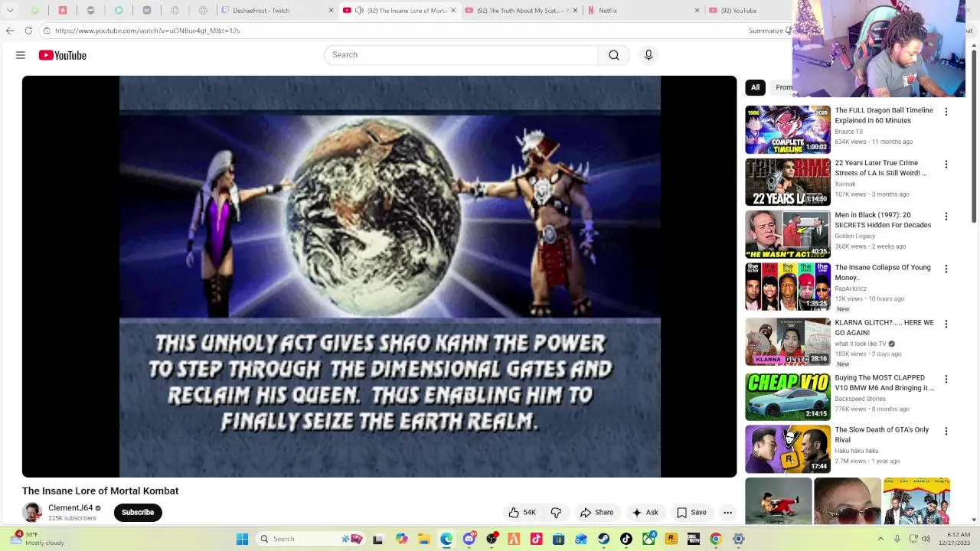980x551 pixels.
Task: Select the All filter chip
Action: [x=755, y=87]
